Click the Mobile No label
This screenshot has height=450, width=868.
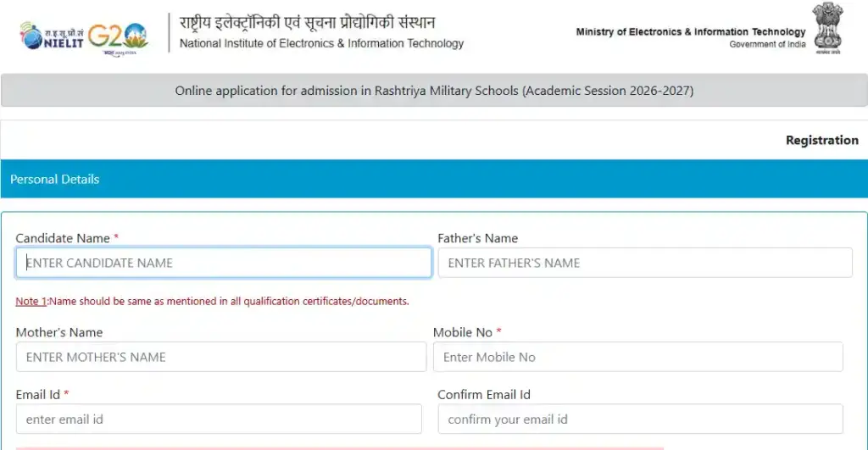pyautogui.click(x=463, y=332)
